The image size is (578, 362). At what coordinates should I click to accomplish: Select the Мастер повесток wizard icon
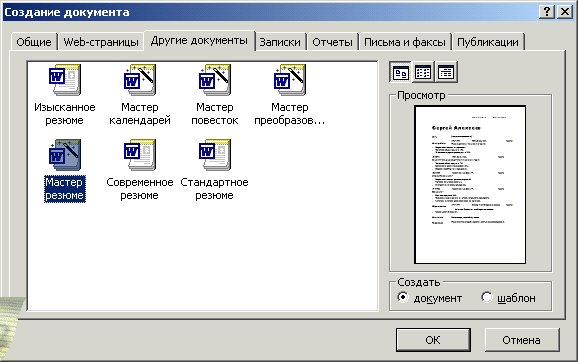click(215, 80)
